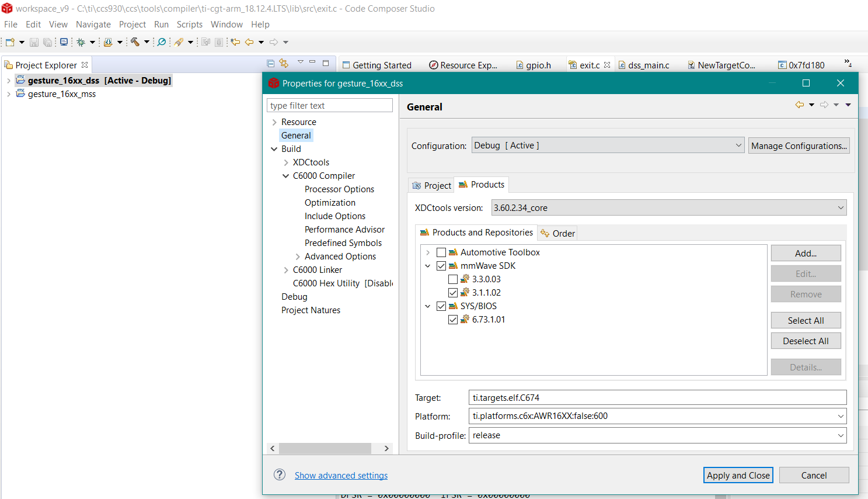This screenshot has height=499, width=868.
Task: Expand the Automotive Toolbox product entry
Action: [x=428, y=252]
